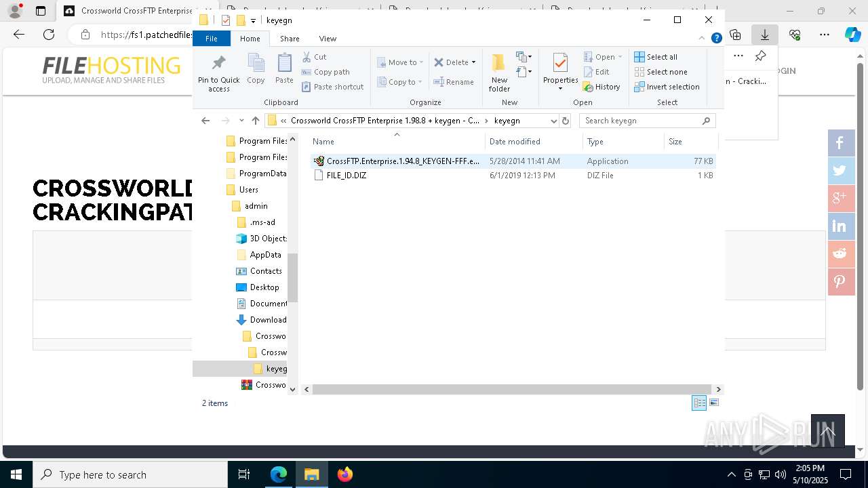The width and height of the screenshot is (868, 488).
Task: Select Crossworld CrossFTP Enterprise browser tab
Action: tap(127, 11)
